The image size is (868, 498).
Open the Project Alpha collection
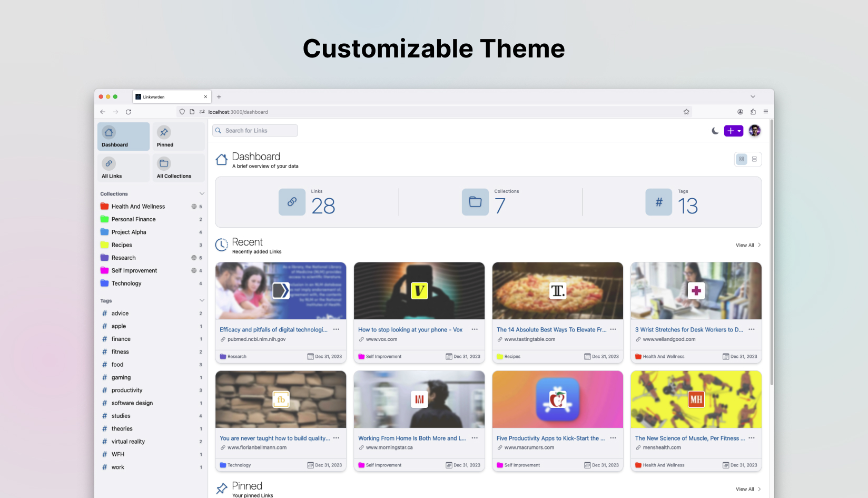(152, 232)
